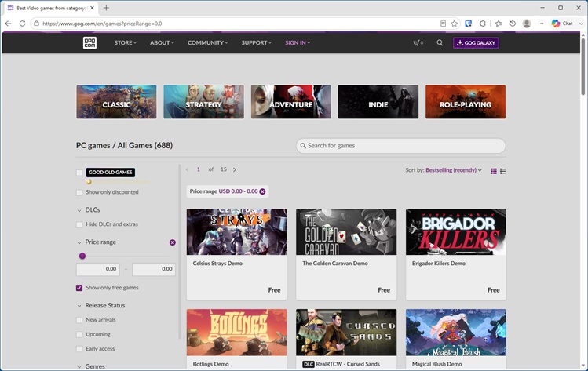The height and width of the screenshot is (371, 588).
Task: Toggle the Good Old Games checkbox
Action: [79, 173]
